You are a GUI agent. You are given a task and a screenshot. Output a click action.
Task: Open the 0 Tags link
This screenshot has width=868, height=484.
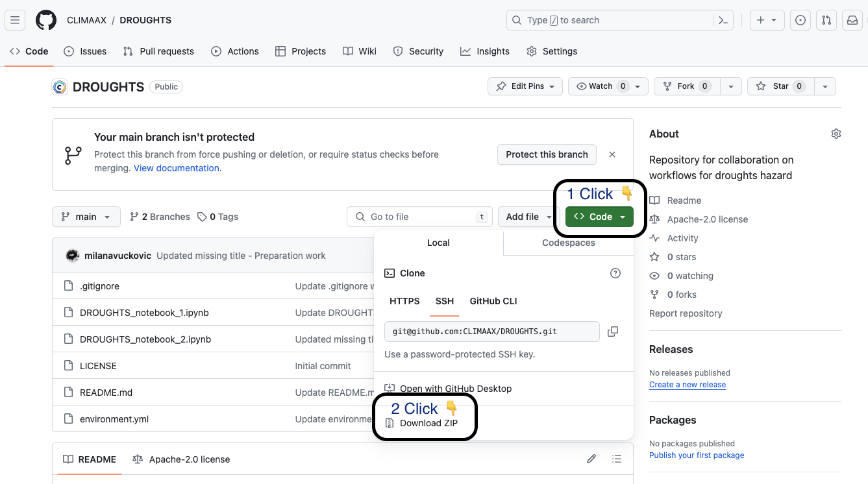(217, 217)
